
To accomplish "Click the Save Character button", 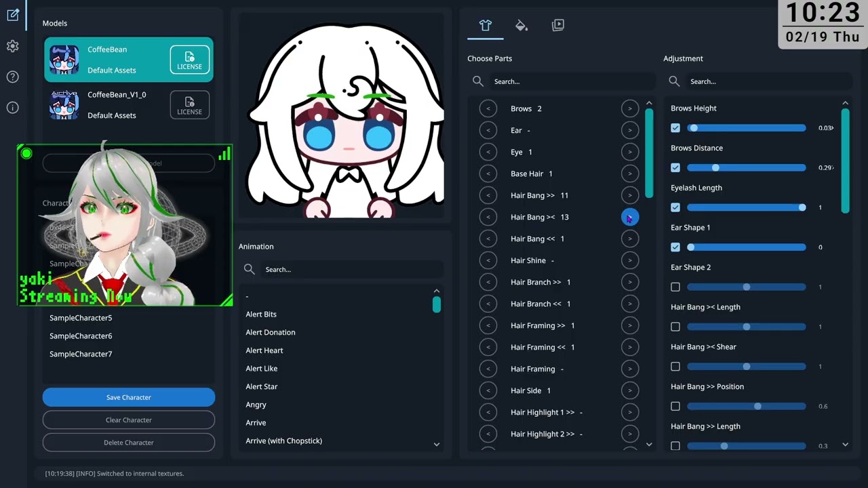I will [x=129, y=397].
